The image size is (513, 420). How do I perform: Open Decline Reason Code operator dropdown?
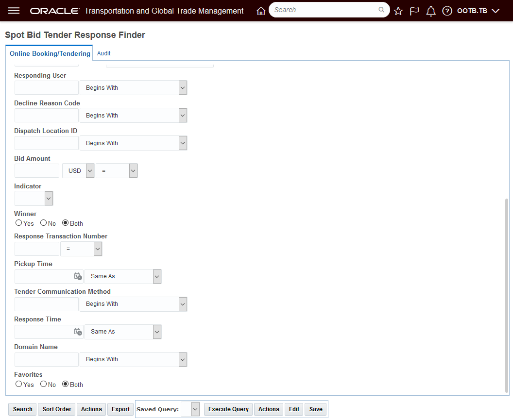(134, 116)
